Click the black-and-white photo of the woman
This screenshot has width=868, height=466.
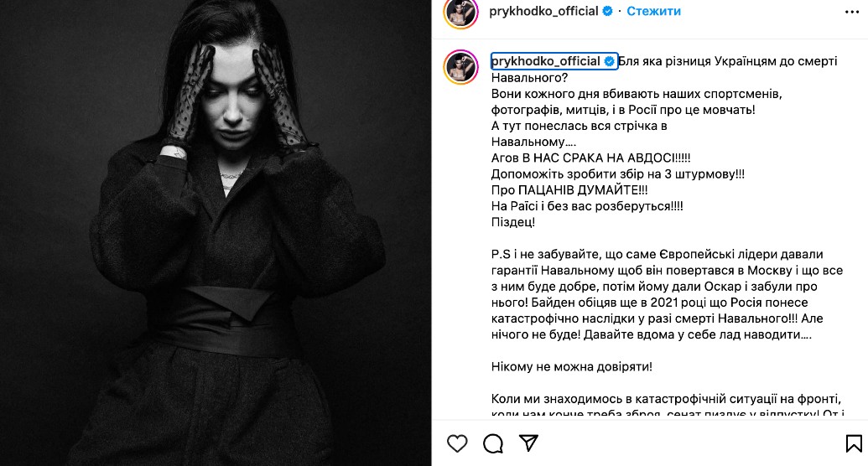216,233
